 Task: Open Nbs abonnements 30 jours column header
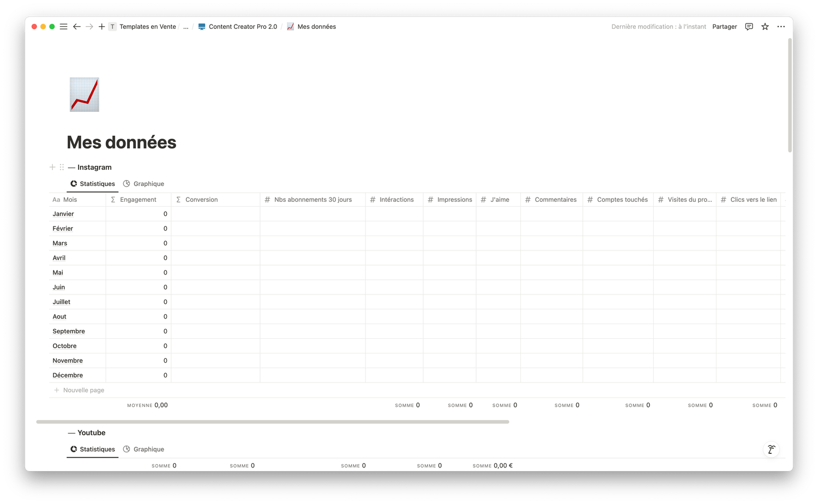pyautogui.click(x=312, y=200)
